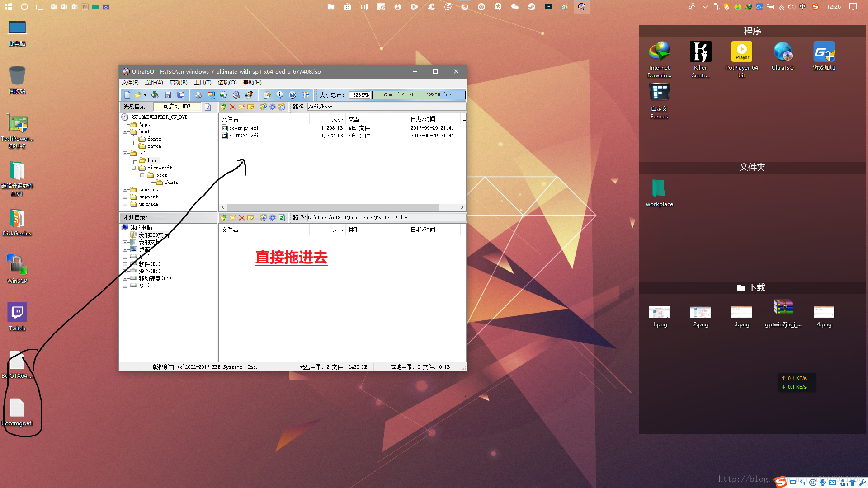Expand the 移动硬盘(F:) drive node

(125, 278)
